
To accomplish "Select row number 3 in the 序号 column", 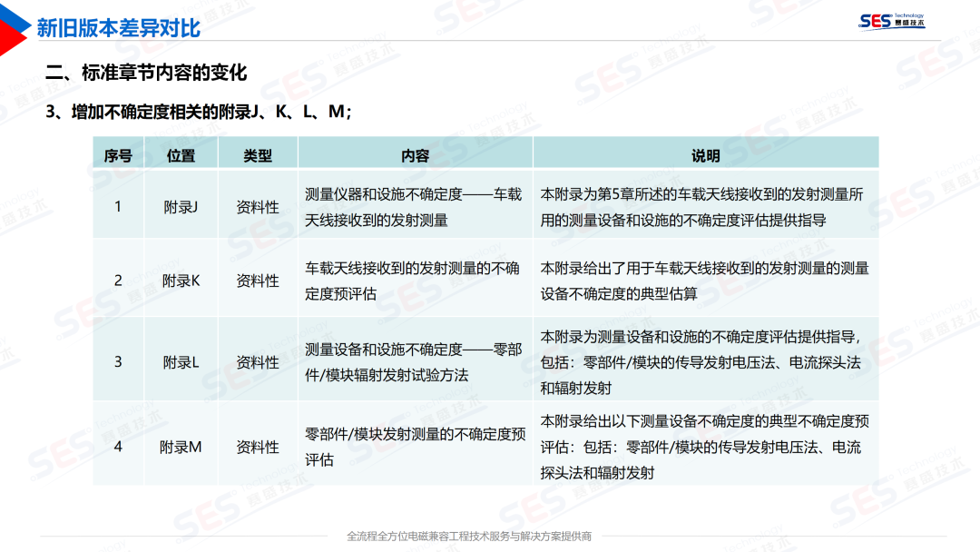I will coord(118,362).
